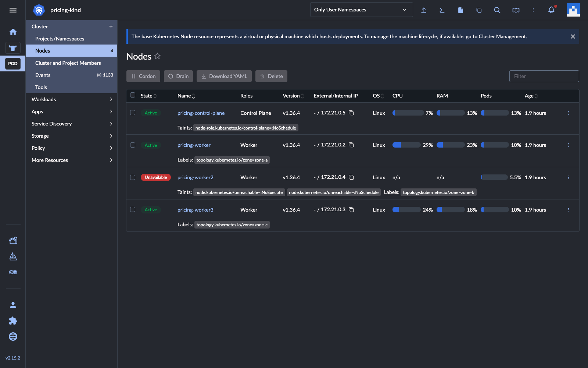Open actions menu for pricing-control-plane row
The width and height of the screenshot is (588, 368).
(568, 113)
